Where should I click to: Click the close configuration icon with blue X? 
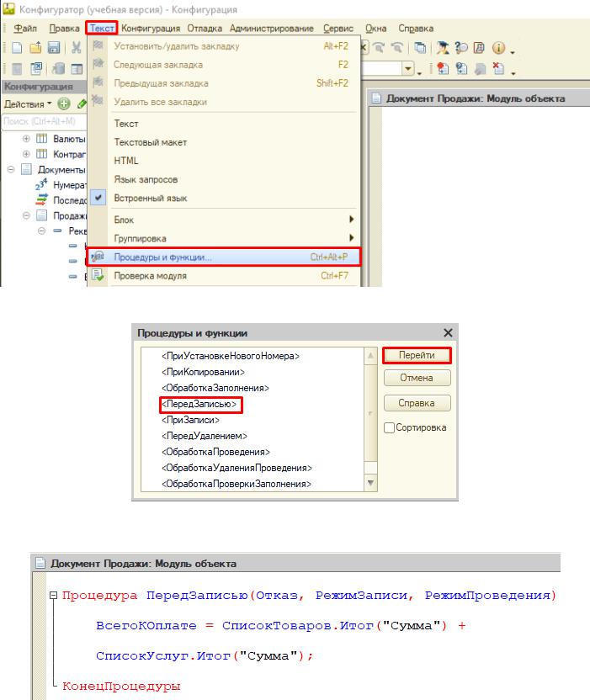coord(36,68)
